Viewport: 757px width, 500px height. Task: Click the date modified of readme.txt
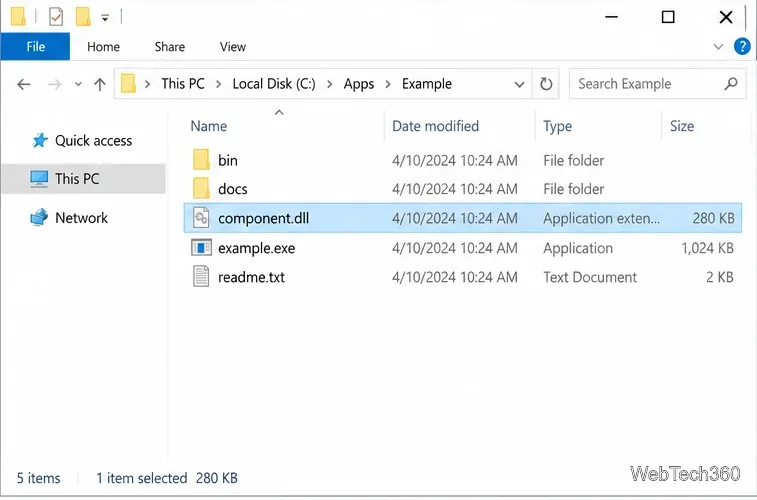click(455, 277)
